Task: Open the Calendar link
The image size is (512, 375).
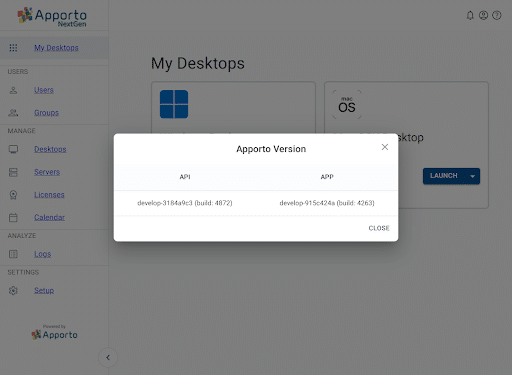Action: [x=49, y=217]
